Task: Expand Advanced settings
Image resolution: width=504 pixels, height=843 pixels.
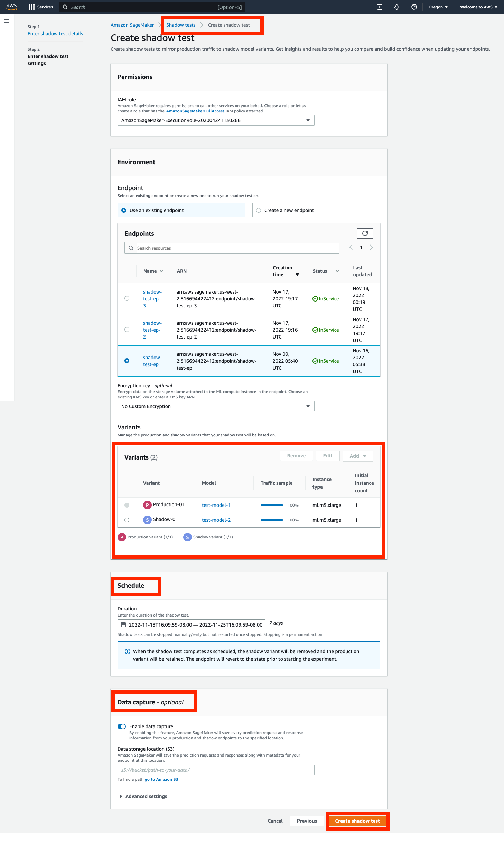Action: tap(143, 796)
